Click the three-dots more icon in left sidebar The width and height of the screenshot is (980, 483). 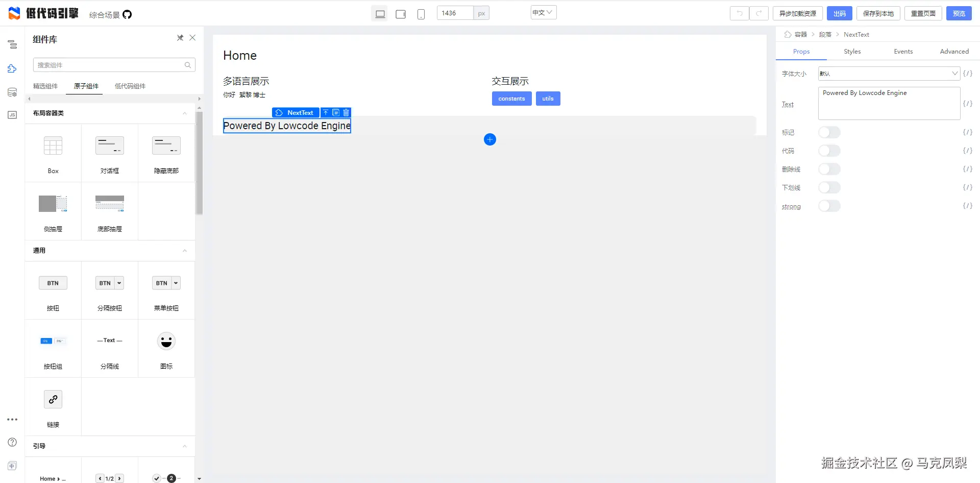coord(12,419)
